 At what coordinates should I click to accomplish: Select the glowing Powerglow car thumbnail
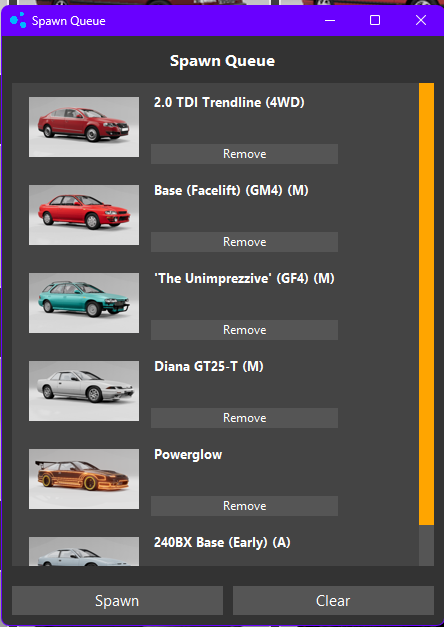[x=84, y=479]
